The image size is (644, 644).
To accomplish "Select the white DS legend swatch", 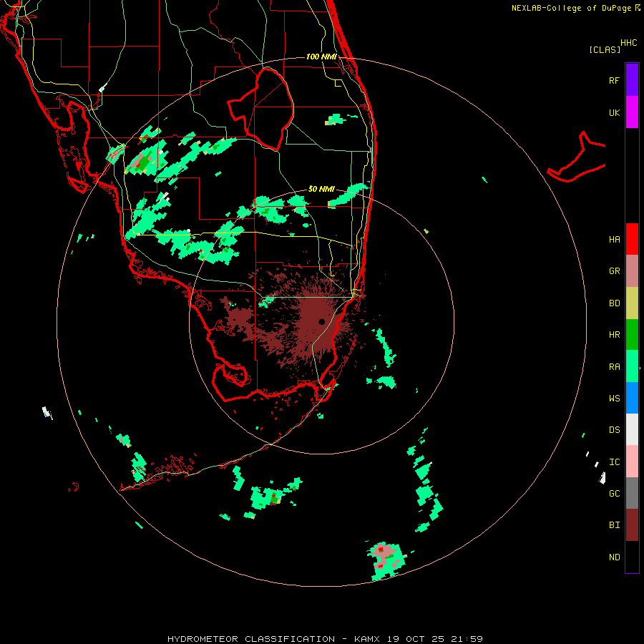I will click(632, 429).
